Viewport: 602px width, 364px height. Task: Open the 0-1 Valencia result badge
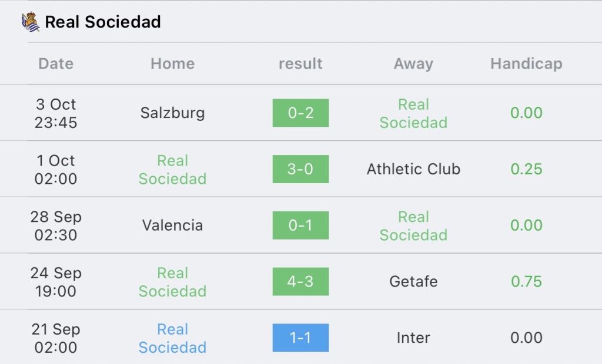coord(300,225)
